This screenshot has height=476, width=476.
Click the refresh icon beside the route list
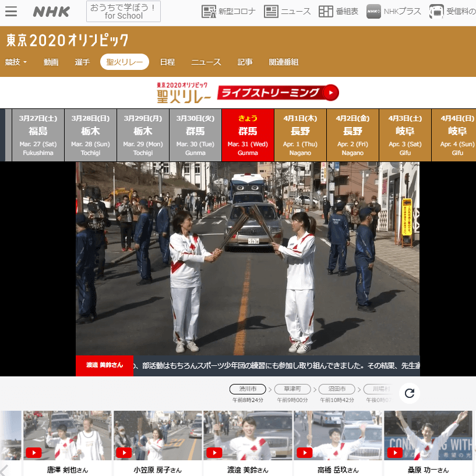pos(409,393)
